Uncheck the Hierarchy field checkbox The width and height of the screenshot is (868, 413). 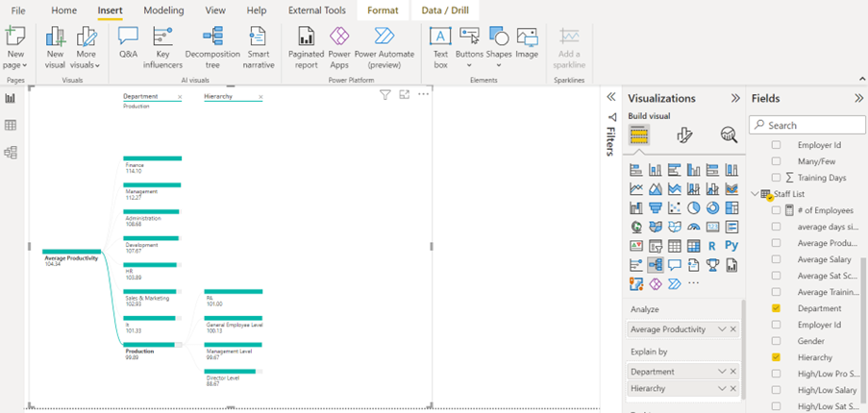pyautogui.click(x=777, y=357)
